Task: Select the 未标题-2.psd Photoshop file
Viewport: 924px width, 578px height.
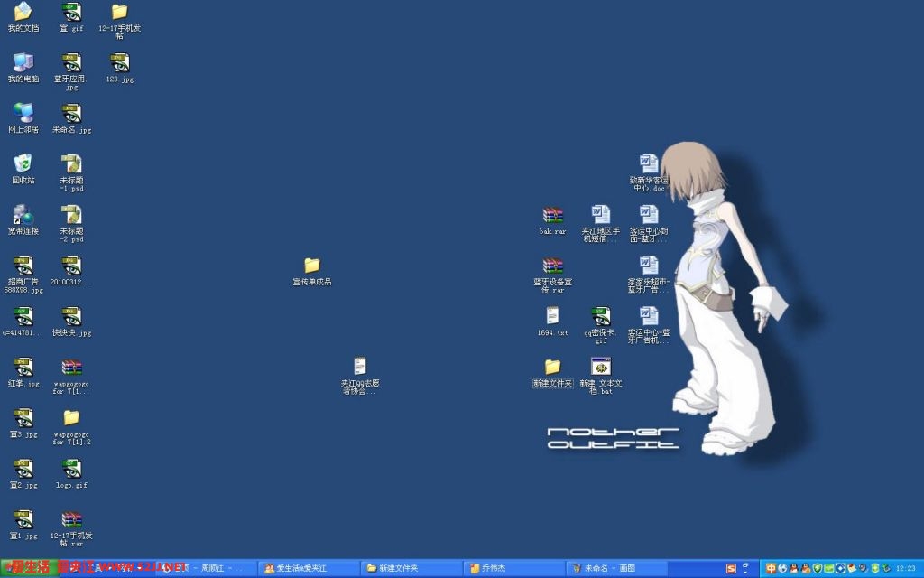Action: [71, 224]
